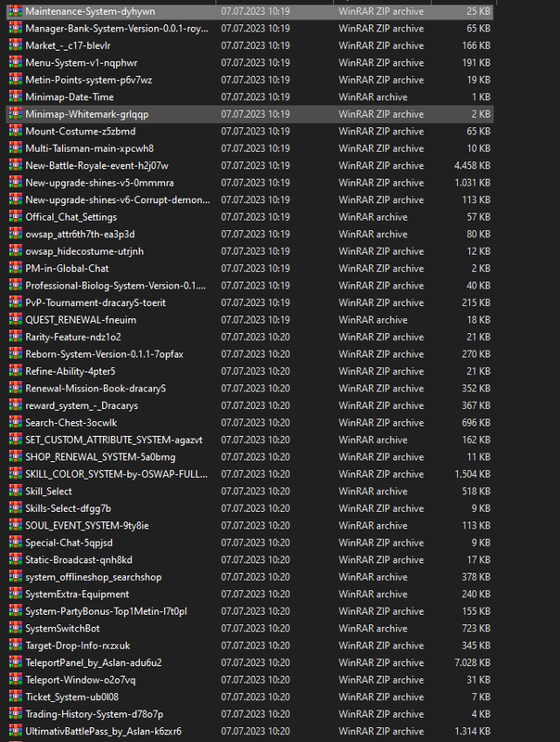Click the icon beside Metin-Points-system-p6v7wz
This screenshot has width=560, height=742.
tap(16, 79)
